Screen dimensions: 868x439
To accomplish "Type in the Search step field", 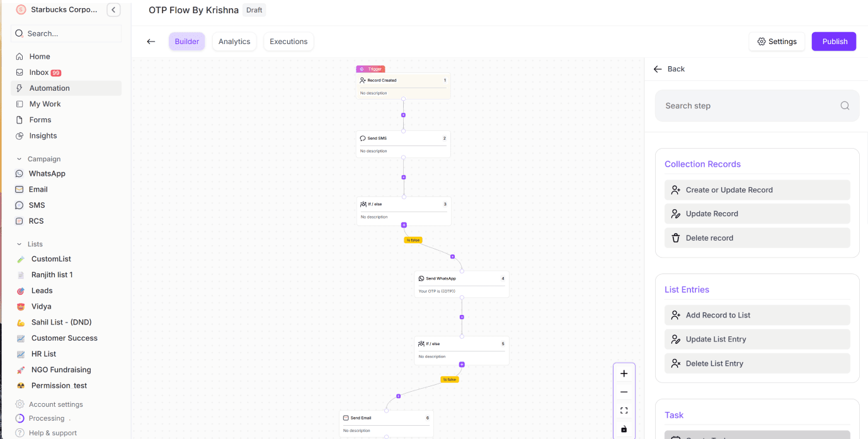I will pos(750,106).
